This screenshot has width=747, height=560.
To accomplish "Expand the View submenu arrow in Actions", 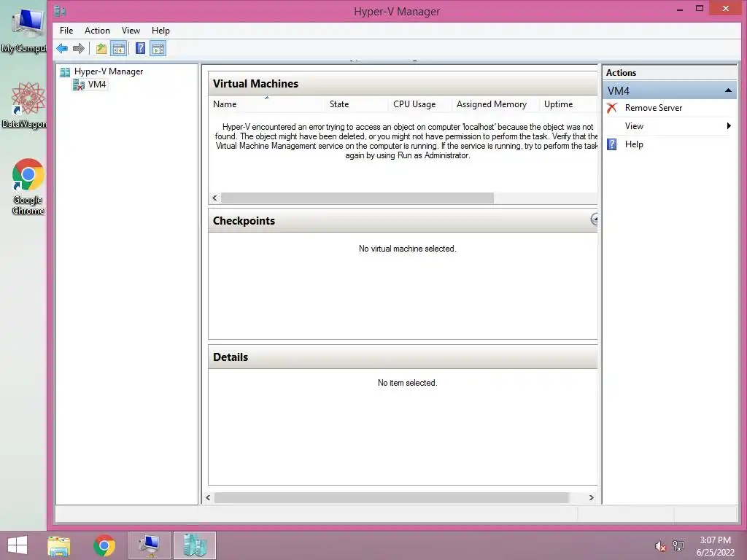I will click(729, 126).
